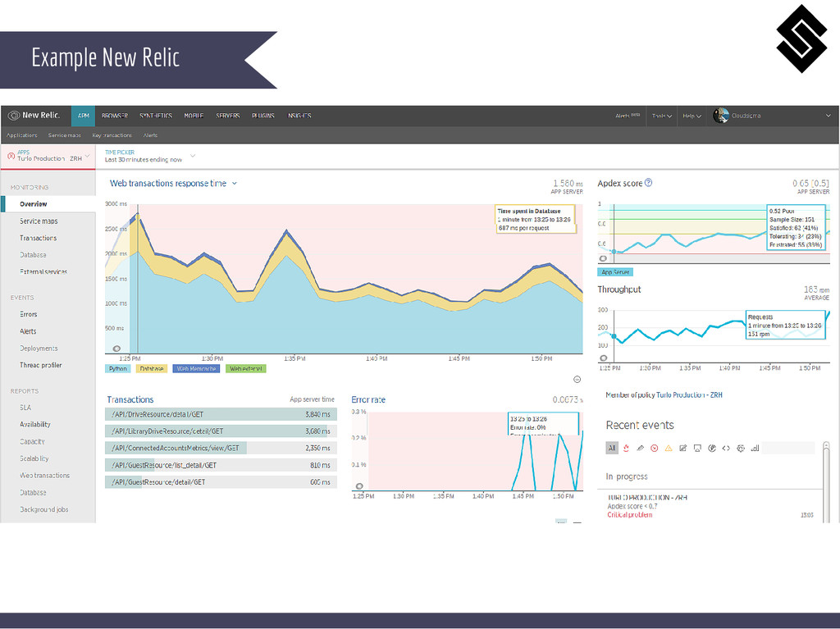Open the /API/DriveResource/detail/GET transaction

point(221,414)
